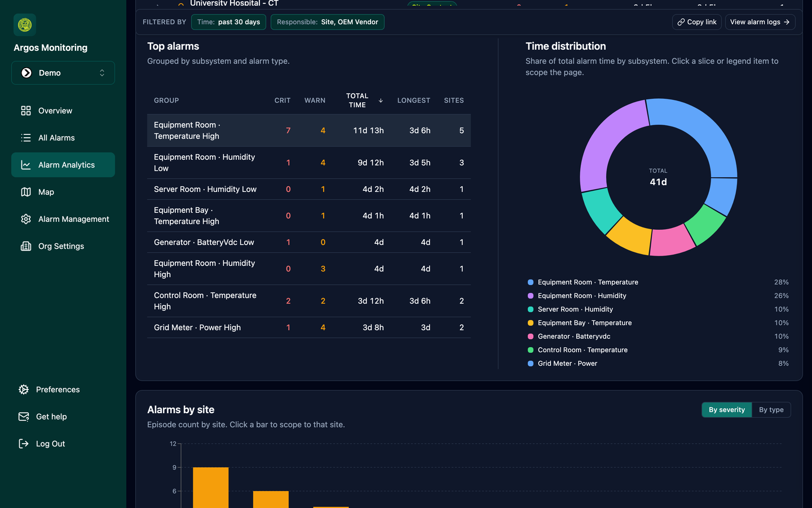Select the Equipment Bay · Temperature High row

309,216
